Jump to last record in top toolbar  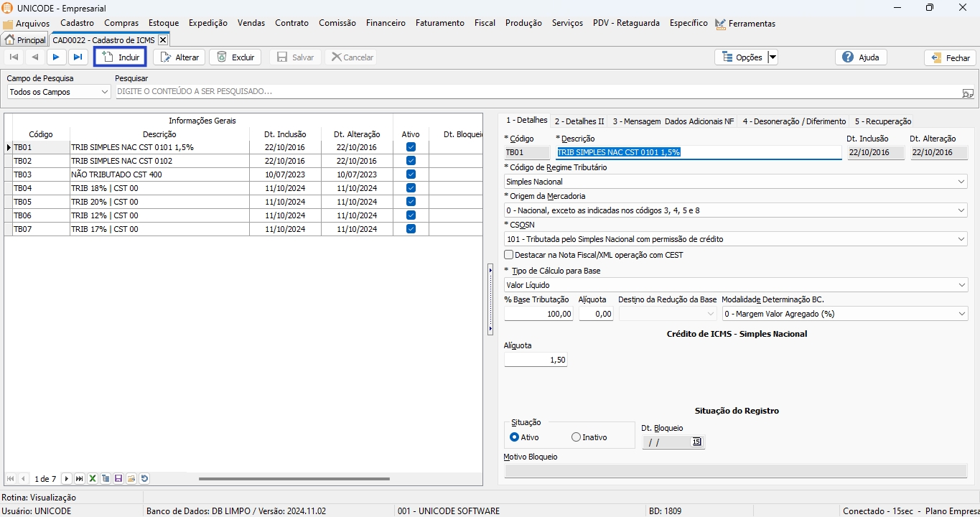(78, 57)
